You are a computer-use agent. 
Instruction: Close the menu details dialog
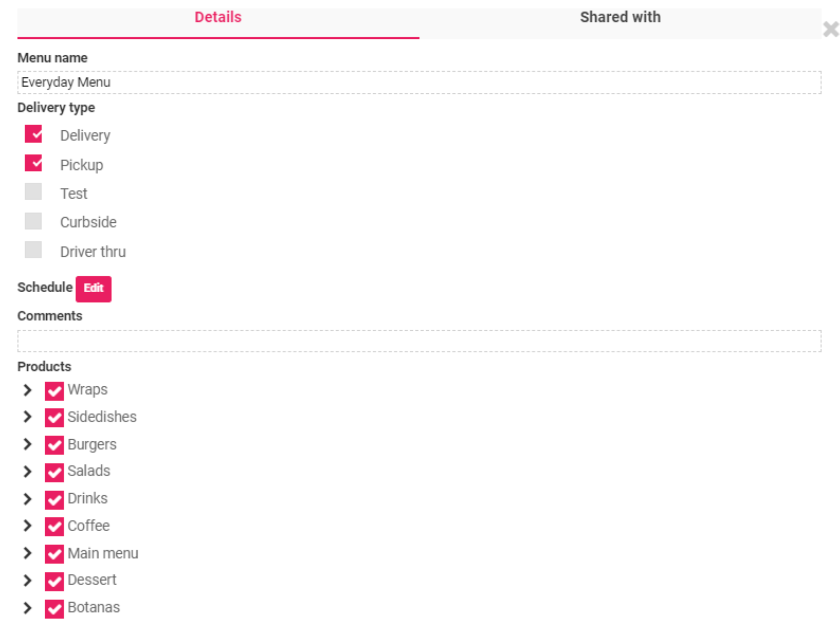pyautogui.click(x=831, y=29)
